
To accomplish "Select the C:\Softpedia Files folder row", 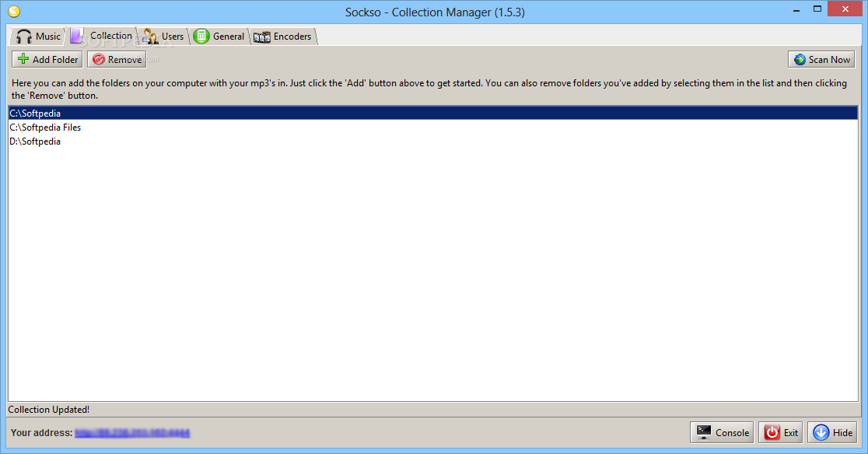I will (x=433, y=127).
